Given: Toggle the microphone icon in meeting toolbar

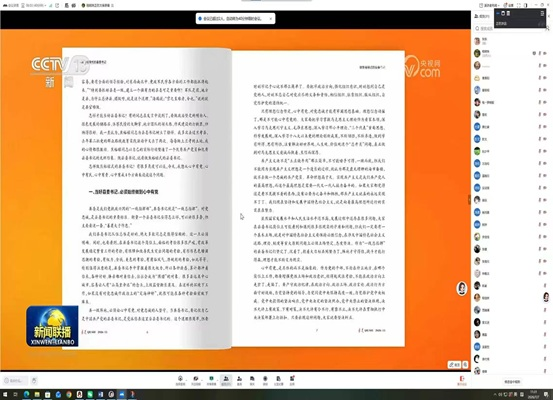Looking at the screenshot, I should pyautogui.click(x=180, y=378).
